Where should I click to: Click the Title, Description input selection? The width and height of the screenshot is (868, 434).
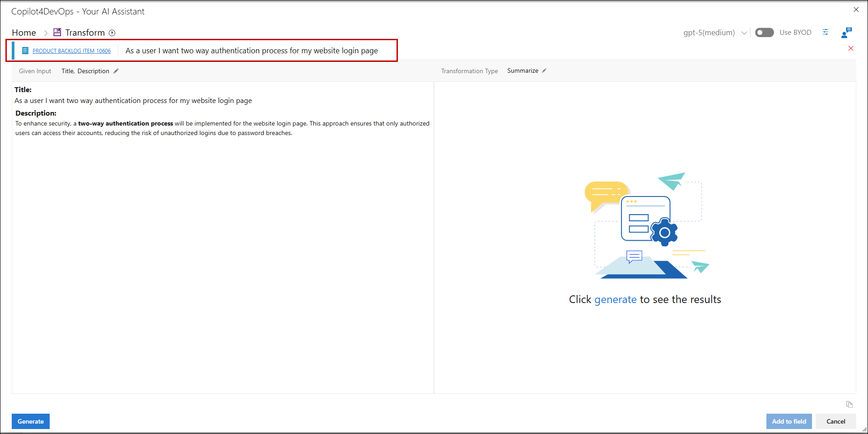tap(85, 71)
